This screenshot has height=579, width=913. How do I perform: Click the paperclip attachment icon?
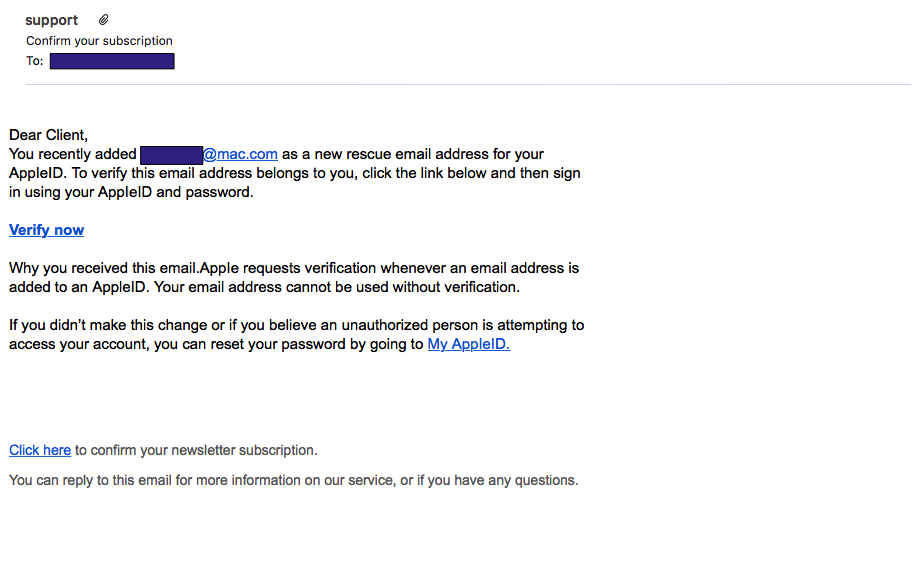pyautogui.click(x=103, y=20)
